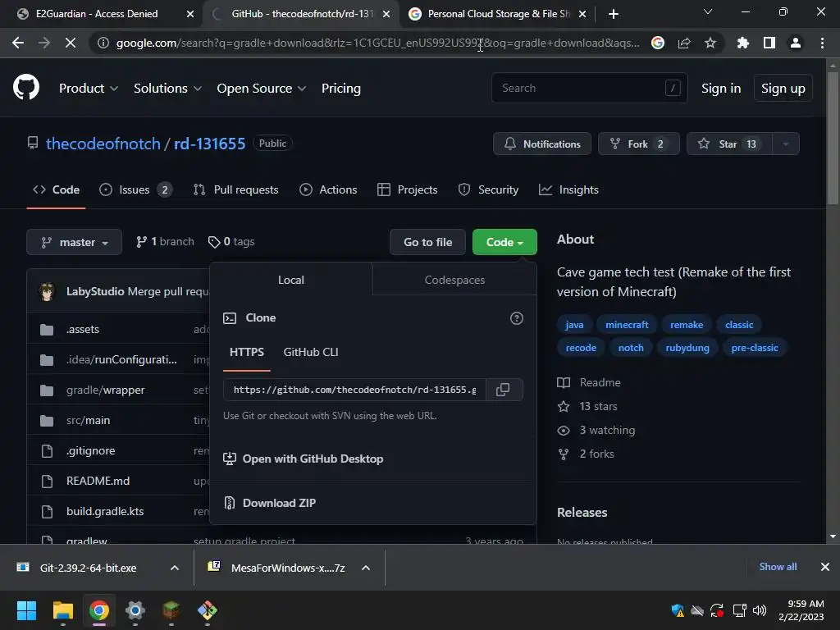Switch to the Codespaces tab
Image resolution: width=840 pixels, height=630 pixels.
[x=454, y=280]
